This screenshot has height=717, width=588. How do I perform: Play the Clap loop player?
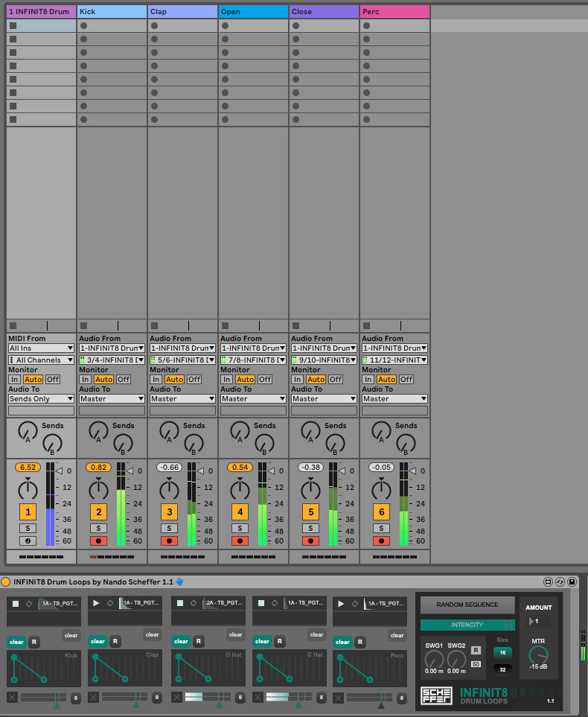[96, 603]
